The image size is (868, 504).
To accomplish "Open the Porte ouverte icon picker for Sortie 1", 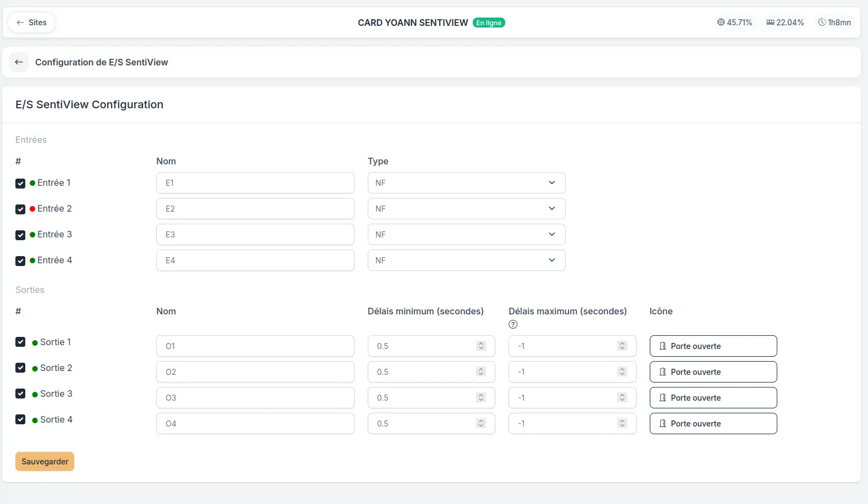I will point(713,346).
